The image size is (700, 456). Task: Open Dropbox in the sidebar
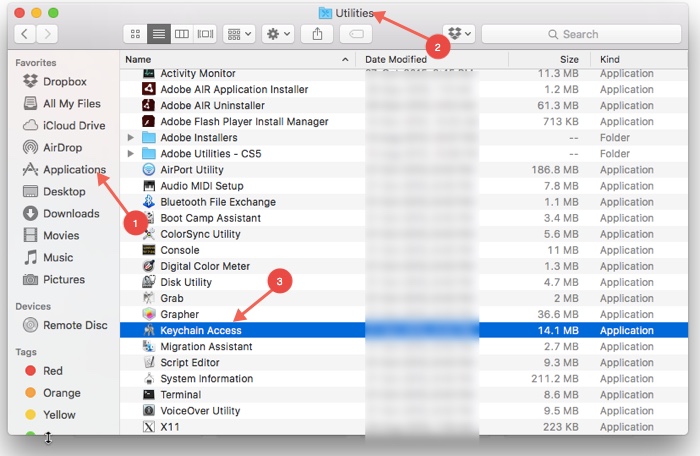point(65,81)
